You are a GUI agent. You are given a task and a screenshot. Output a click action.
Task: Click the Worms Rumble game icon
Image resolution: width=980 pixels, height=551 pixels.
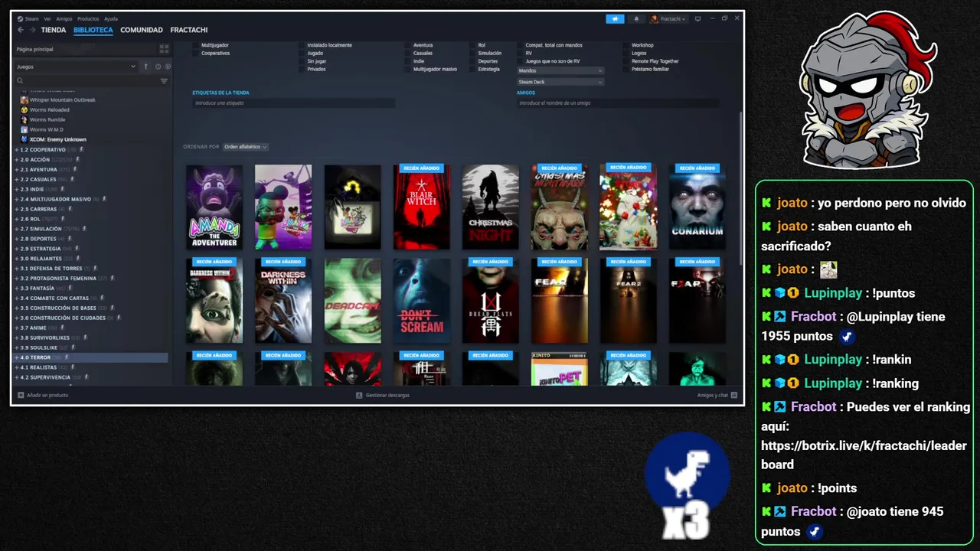click(24, 119)
